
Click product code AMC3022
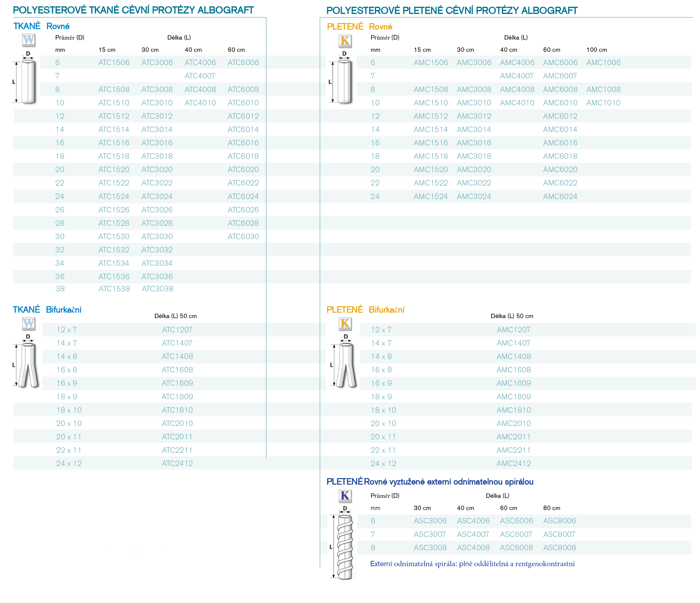474,183
